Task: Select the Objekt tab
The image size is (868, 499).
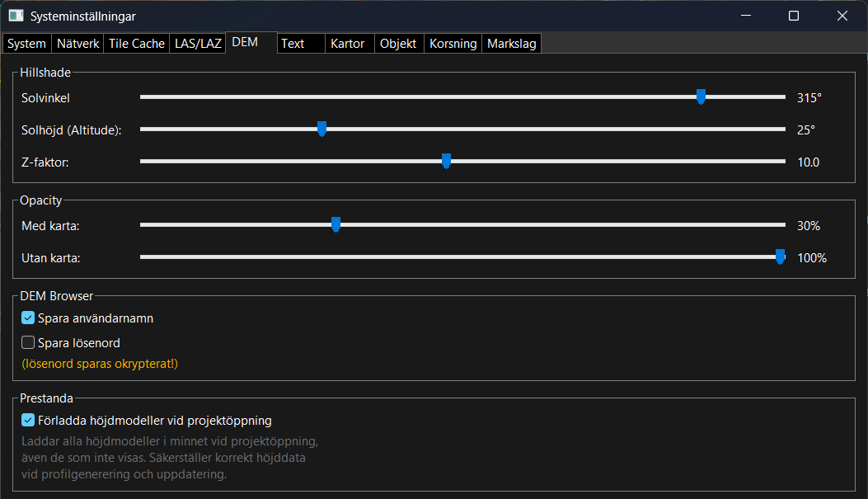Action: 399,43
